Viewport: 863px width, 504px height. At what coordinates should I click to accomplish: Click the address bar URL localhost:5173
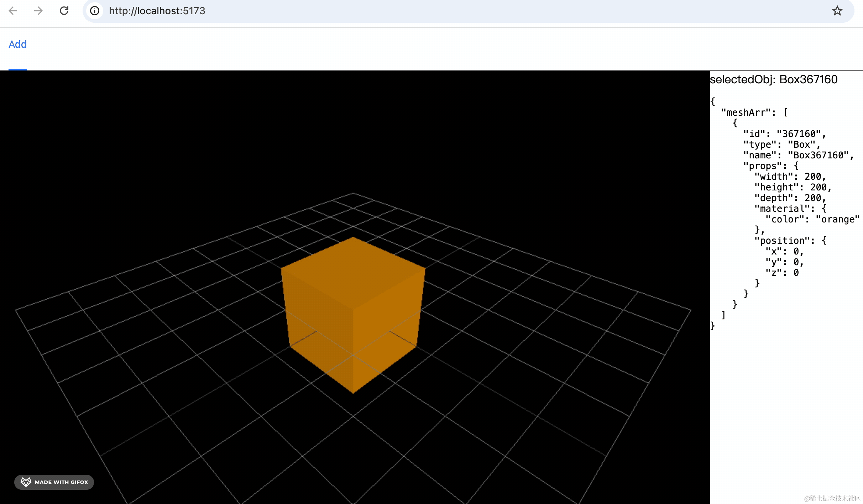(x=157, y=11)
